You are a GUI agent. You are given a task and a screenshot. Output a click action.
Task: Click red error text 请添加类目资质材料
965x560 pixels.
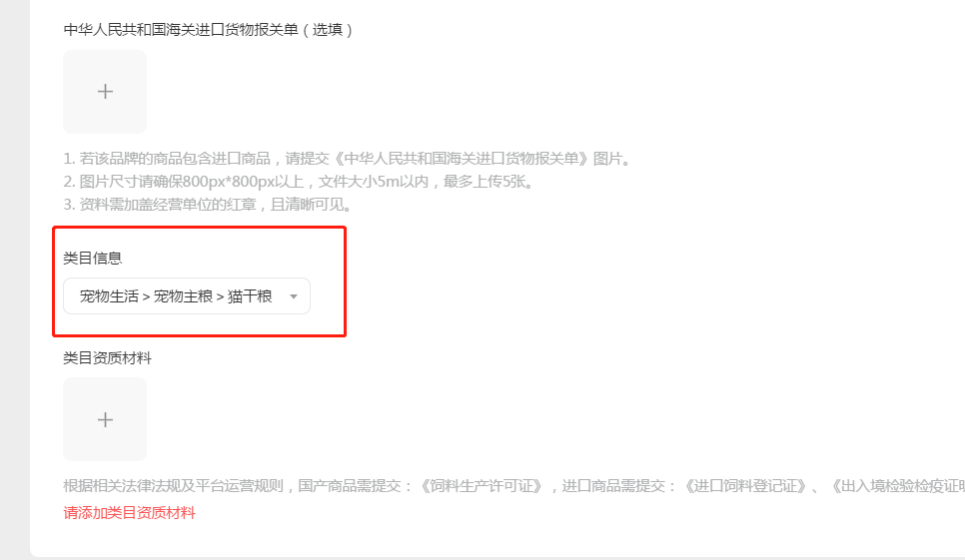[x=129, y=513]
